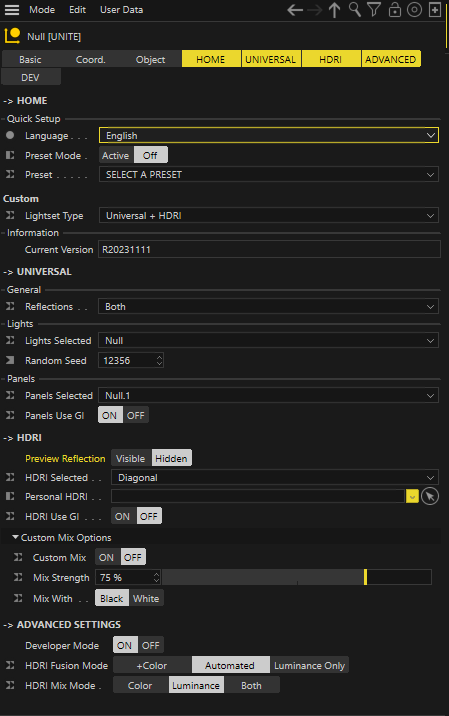Set HDRI Mix Mode to Both
The width and height of the screenshot is (449, 716).
(x=252, y=685)
